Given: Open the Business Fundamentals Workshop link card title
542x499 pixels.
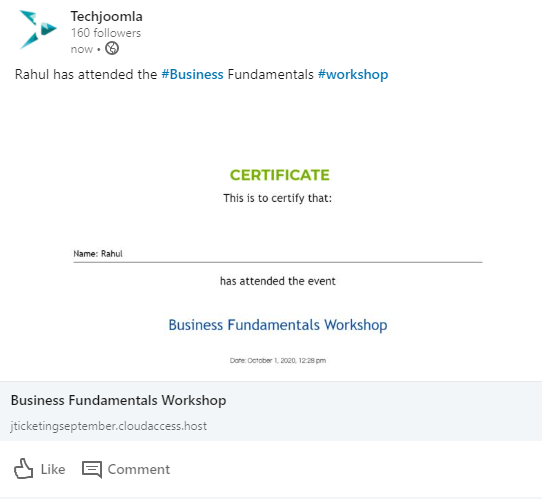Looking at the screenshot, I should pos(119,400).
